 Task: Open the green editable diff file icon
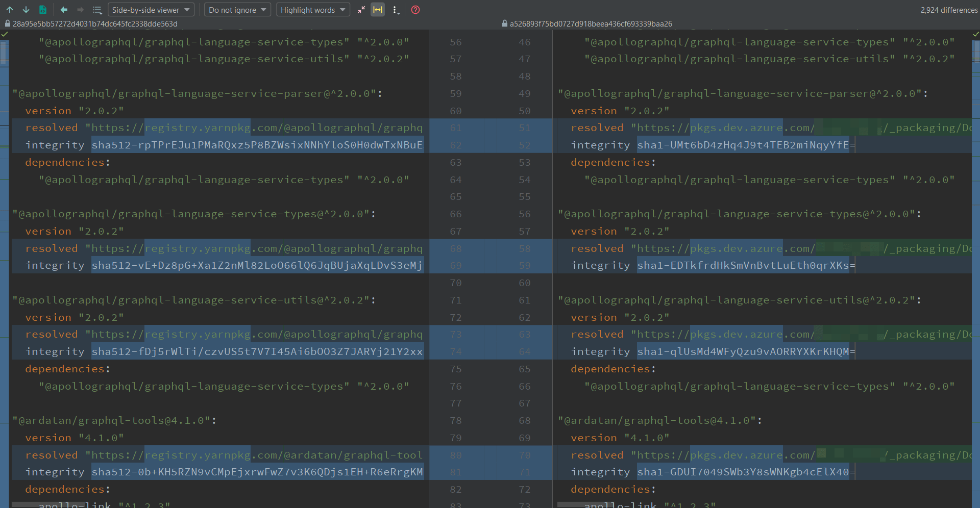pos(43,10)
